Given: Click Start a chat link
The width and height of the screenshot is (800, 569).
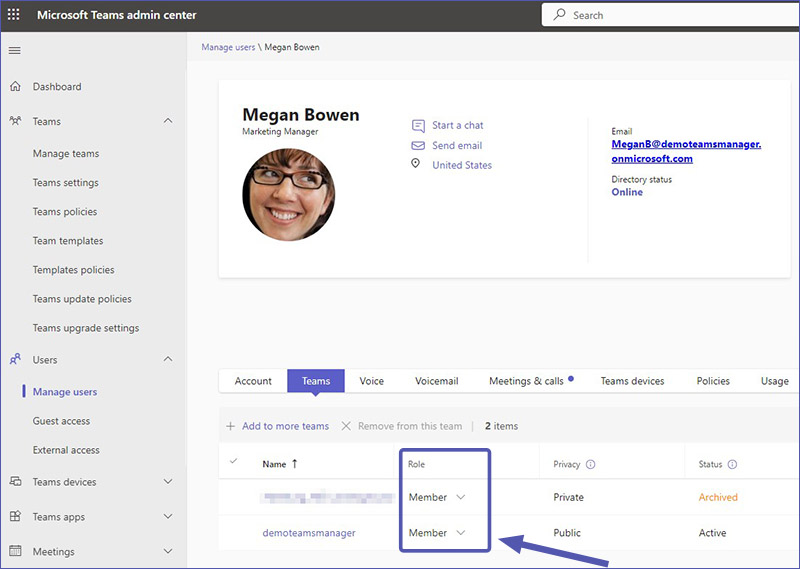Looking at the screenshot, I should [458, 125].
